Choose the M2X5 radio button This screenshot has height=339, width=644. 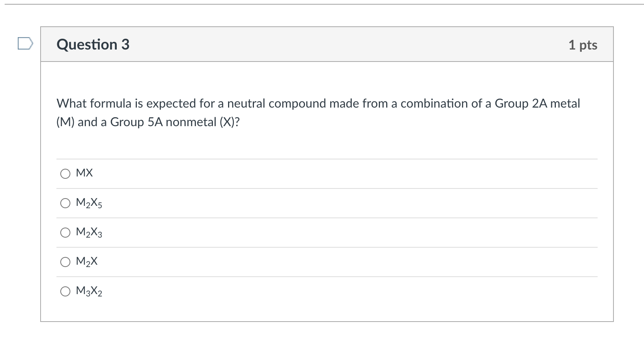coord(65,203)
